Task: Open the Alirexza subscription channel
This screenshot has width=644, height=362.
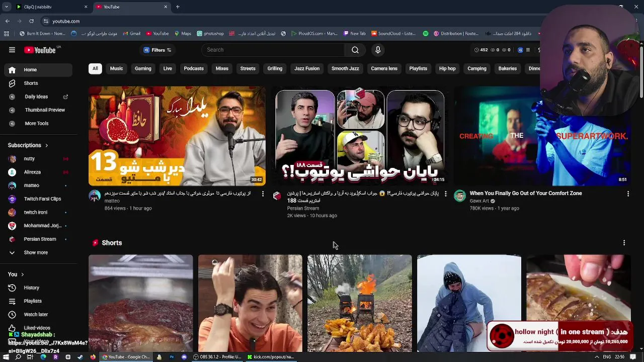Action: point(38,172)
